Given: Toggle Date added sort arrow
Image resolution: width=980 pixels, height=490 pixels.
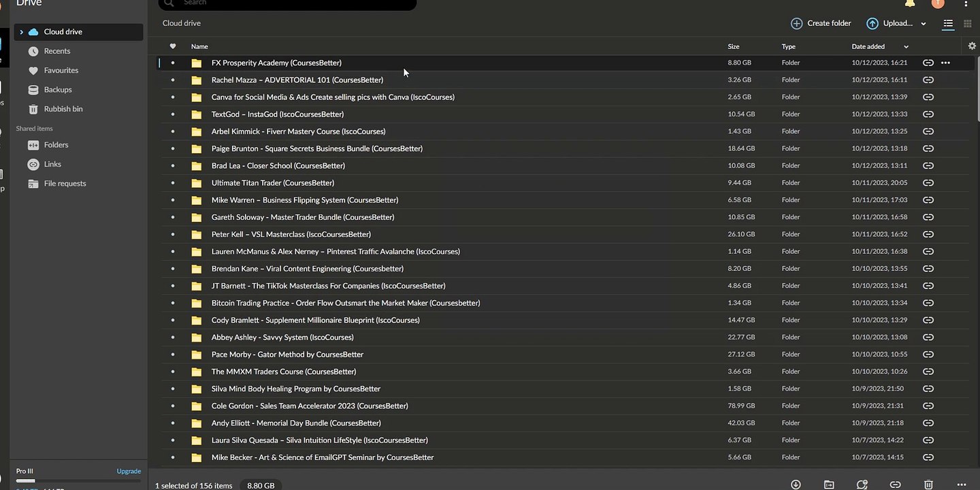Looking at the screenshot, I should point(906,47).
